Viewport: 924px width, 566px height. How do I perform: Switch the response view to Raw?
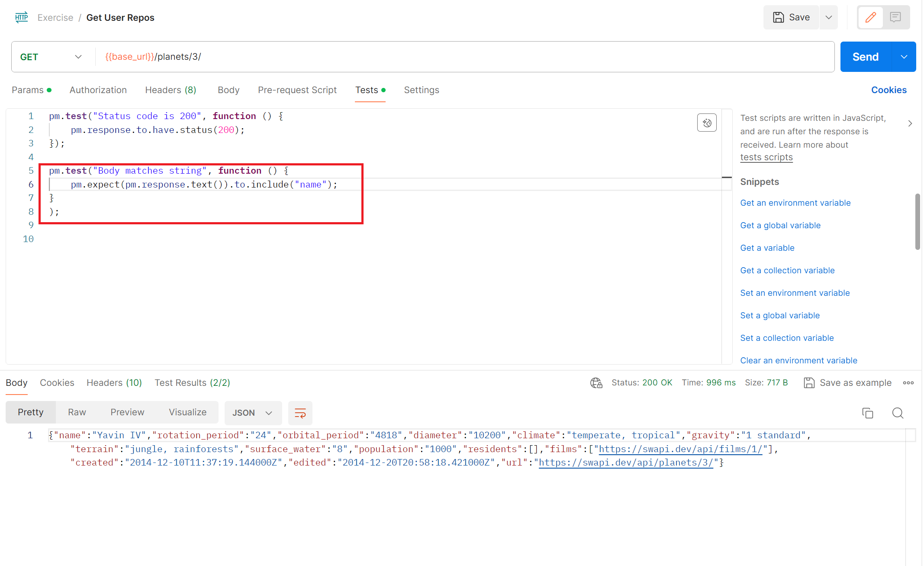(x=77, y=412)
